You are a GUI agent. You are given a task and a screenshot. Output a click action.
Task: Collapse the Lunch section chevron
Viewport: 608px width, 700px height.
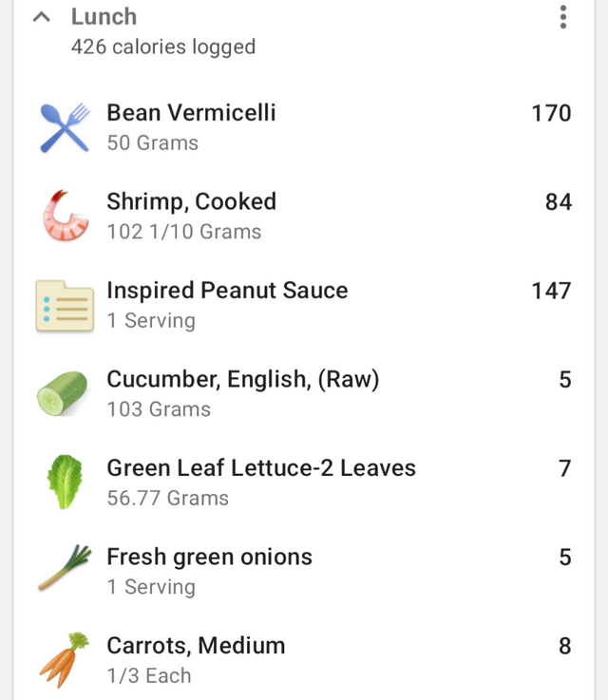coord(42,17)
